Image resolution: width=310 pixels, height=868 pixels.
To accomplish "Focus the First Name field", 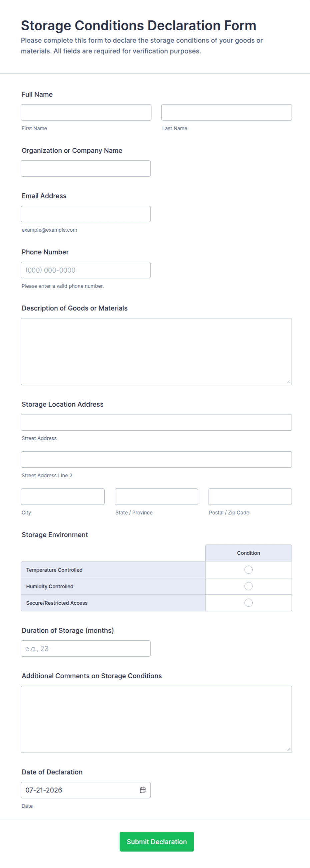I will (86, 112).
